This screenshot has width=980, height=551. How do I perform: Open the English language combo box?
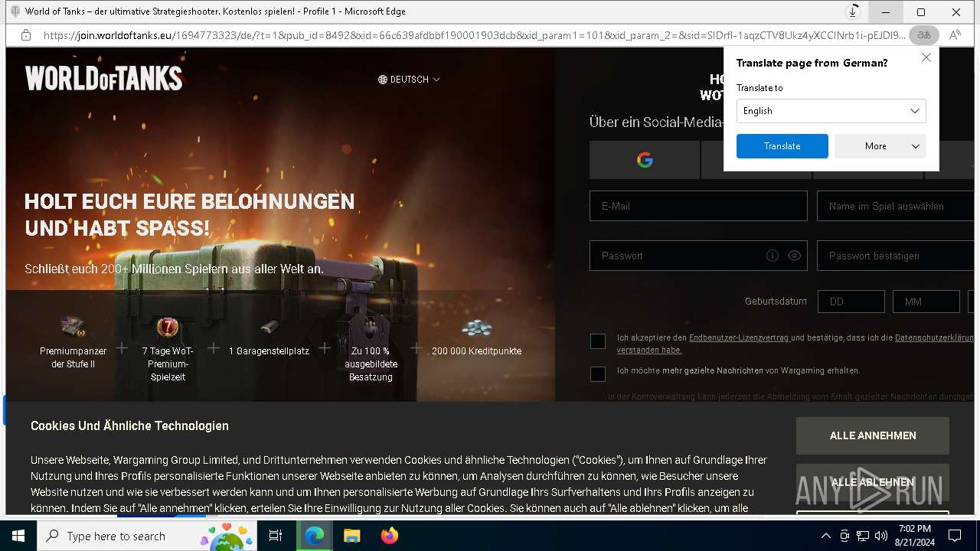tap(831, 111)
